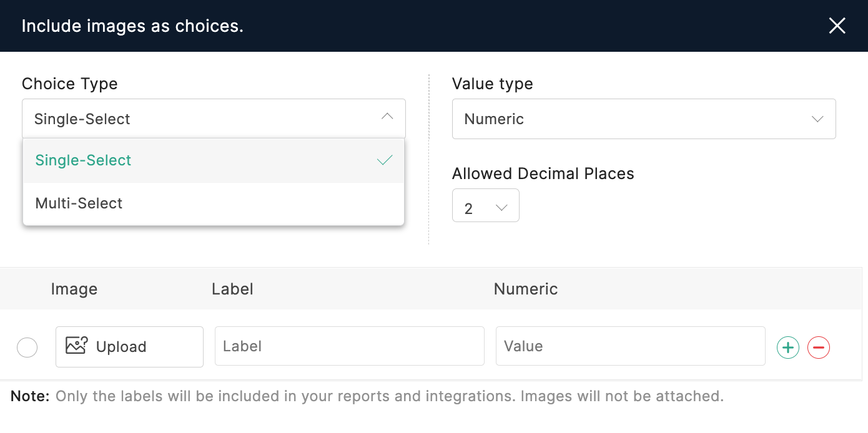Close the Include images as choices dialog
Viewport: 868px width, 433px height.
(837, 26)
